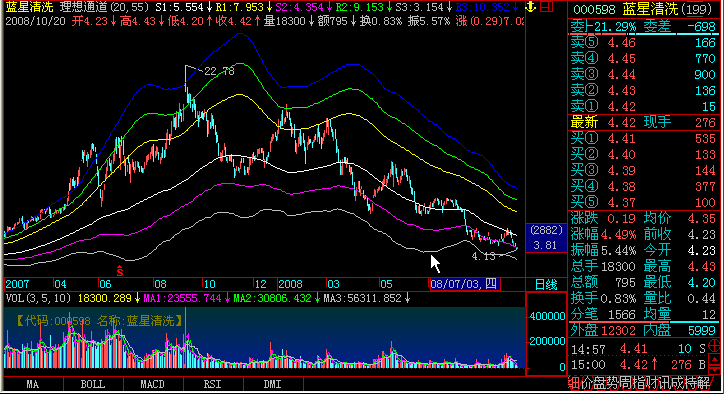
Task: Open the 讯 tab in the bottom right
Action: pos(664,383)
